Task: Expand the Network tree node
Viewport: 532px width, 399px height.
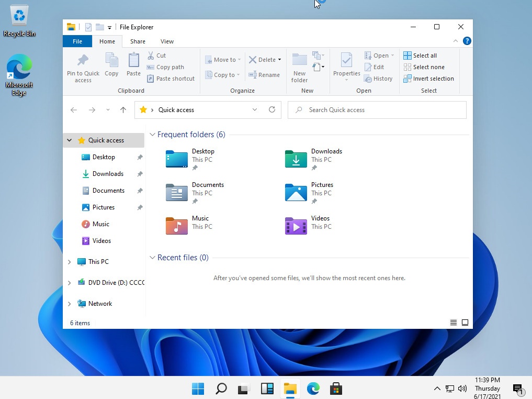Action: (69, 304)
